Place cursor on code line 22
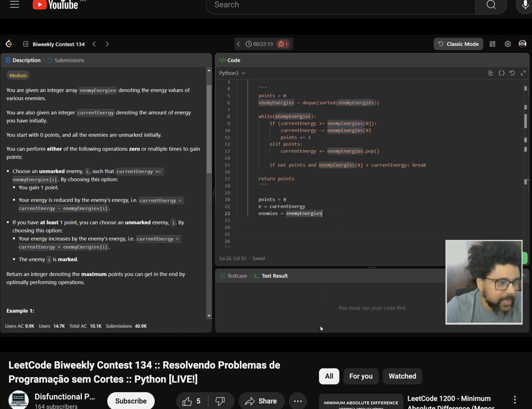Image resolution: width=532 pixels, height=409 pixels. (x=290, y=214)
